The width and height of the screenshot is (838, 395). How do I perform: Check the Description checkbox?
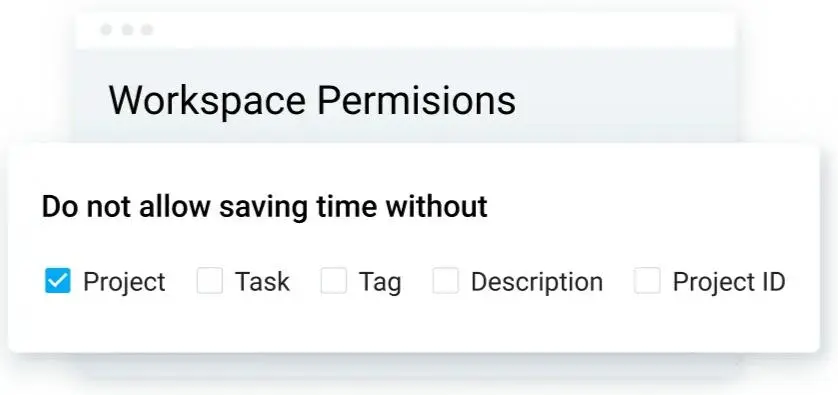[x=446, y=281]
